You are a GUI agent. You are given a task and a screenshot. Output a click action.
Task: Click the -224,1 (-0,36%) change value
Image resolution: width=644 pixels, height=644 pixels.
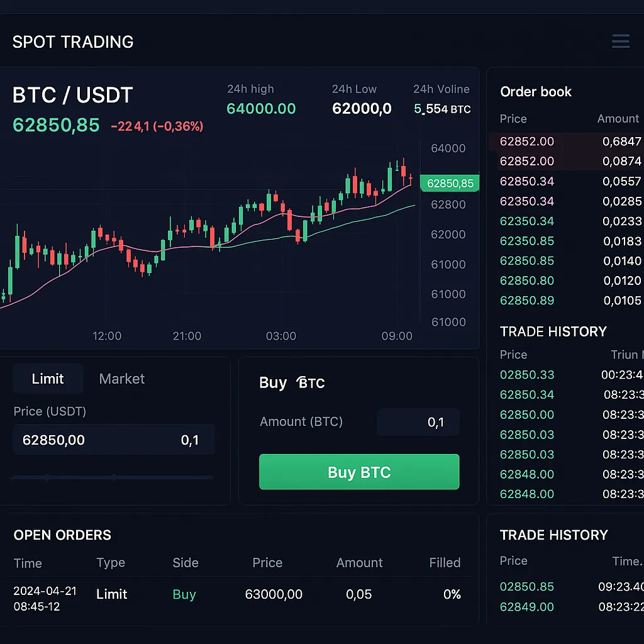coord(157,126)
